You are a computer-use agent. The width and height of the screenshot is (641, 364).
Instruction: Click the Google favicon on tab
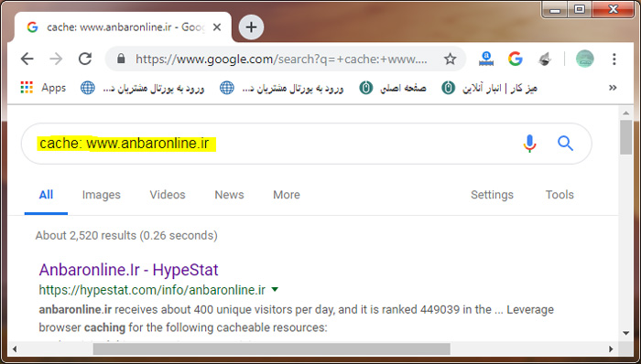coord(32,27)
